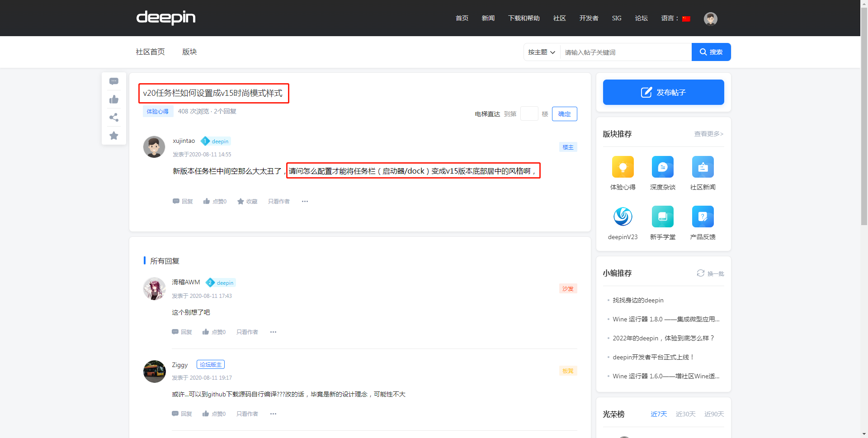
Task: Select the 近90天 ranking tab
Action: pos(714,414)
